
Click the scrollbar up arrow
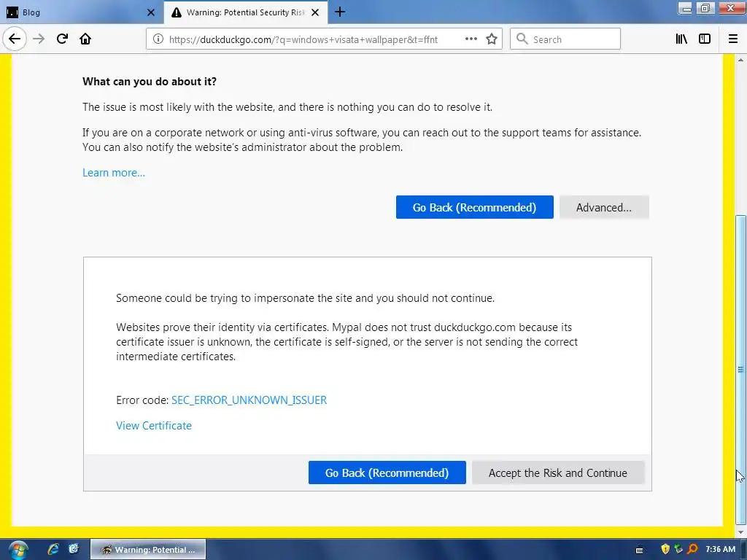click(x=740, y=60)
